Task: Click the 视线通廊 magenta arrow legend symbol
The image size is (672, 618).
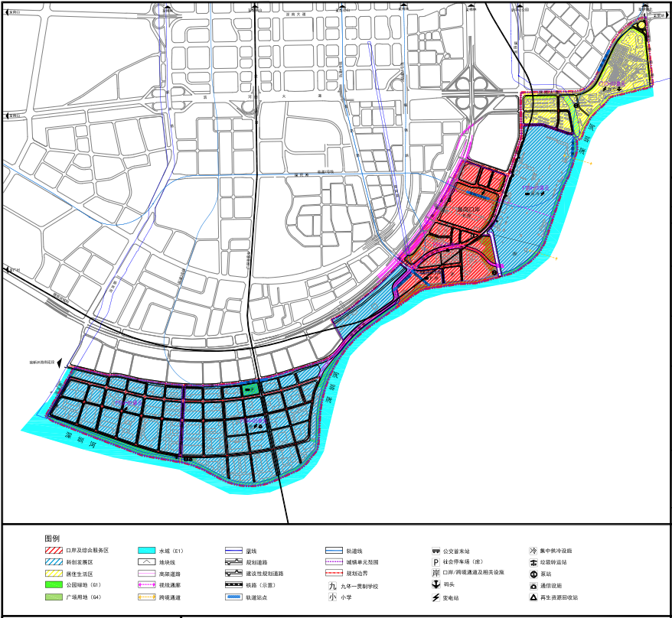Action: point(147,585)
